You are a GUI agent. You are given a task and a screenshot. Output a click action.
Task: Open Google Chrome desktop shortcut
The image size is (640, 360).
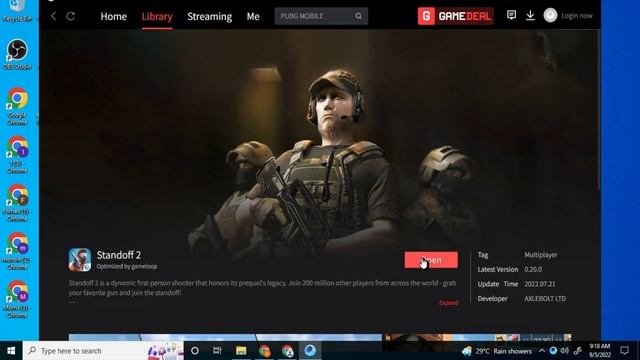(17, 106)
